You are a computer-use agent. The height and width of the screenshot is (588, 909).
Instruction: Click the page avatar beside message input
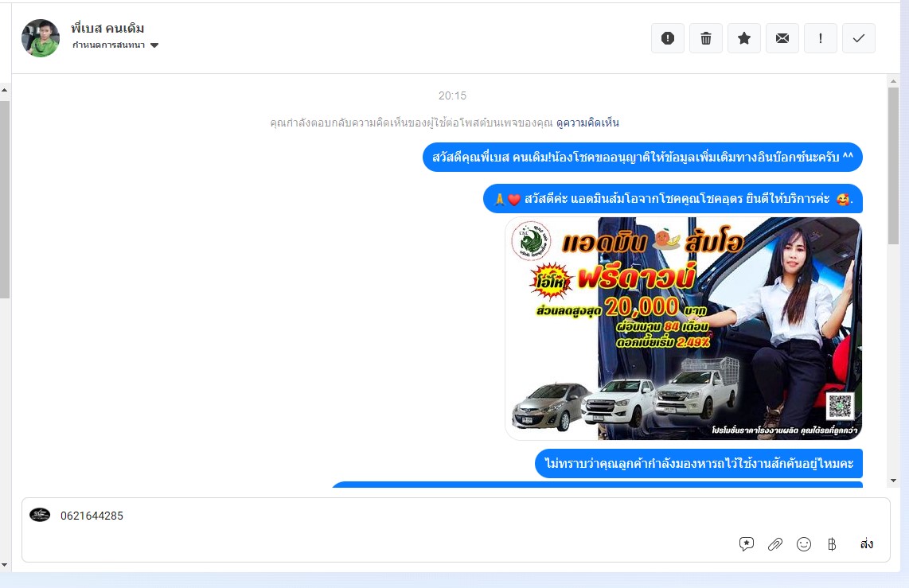click(40, 515)
